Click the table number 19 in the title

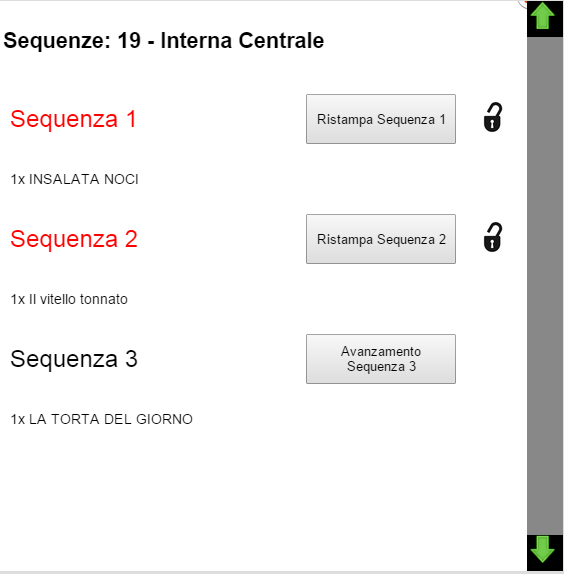[129, 40]
